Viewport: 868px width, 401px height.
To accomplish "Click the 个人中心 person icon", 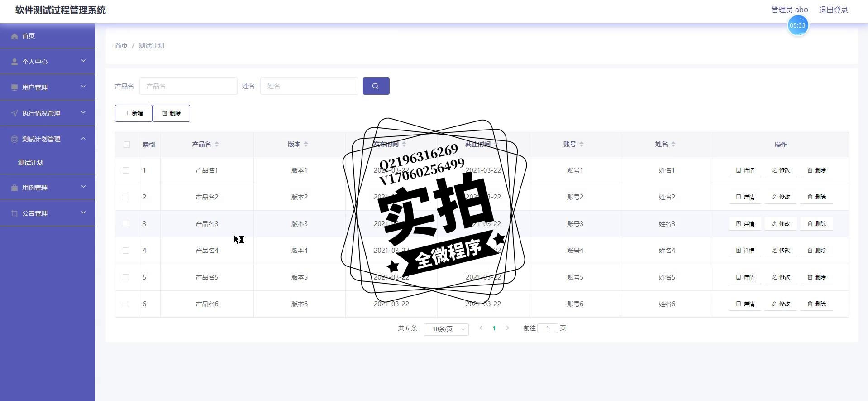I will (x=14, y=62).
